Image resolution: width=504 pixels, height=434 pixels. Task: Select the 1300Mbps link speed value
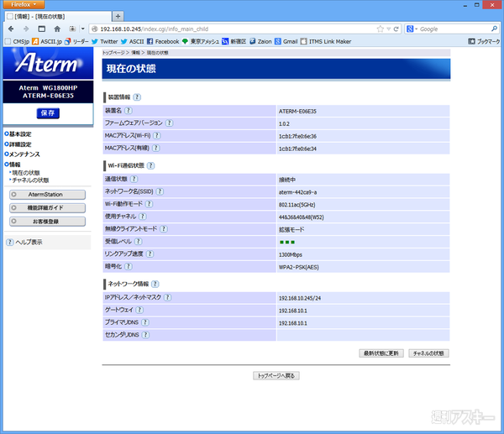291,254
